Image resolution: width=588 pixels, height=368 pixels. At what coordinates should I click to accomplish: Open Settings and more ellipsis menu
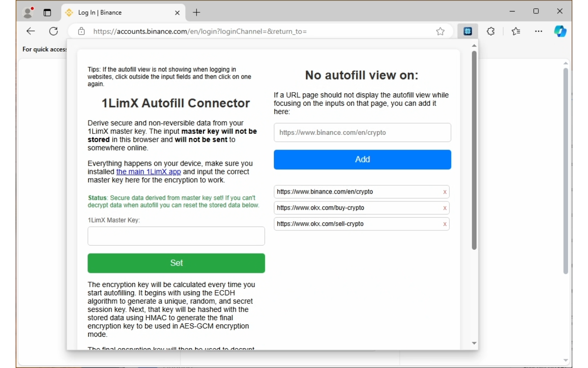pos(538,31)
